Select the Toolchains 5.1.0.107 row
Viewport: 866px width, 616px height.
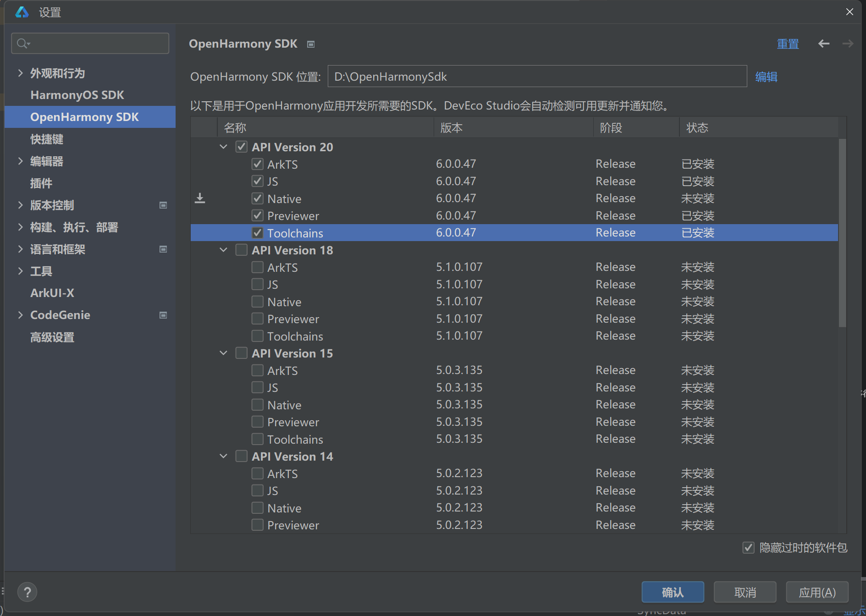514,336
